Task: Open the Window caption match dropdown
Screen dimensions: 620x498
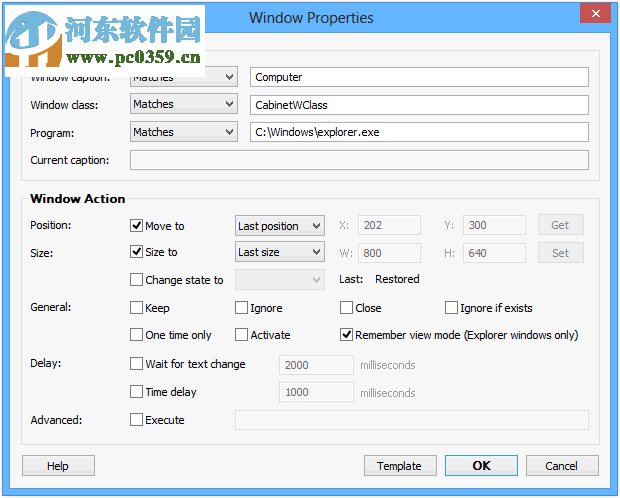Action: pyautogui.click(x=184, y=77)
